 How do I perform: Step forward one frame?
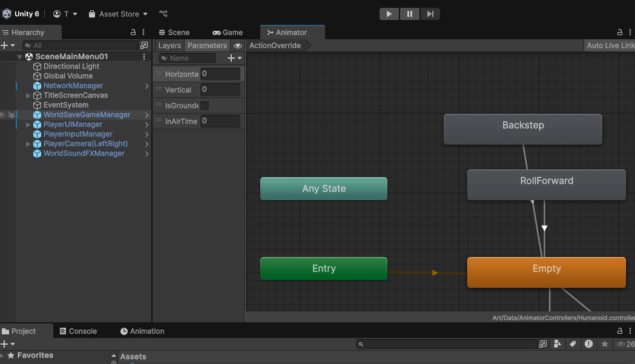tap(430, 14)
